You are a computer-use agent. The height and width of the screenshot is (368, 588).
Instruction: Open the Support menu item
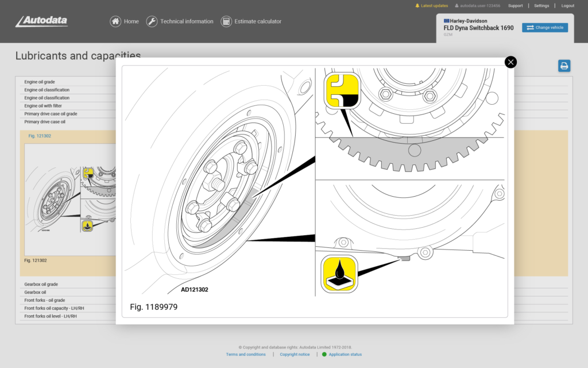(x=515, y=6)
